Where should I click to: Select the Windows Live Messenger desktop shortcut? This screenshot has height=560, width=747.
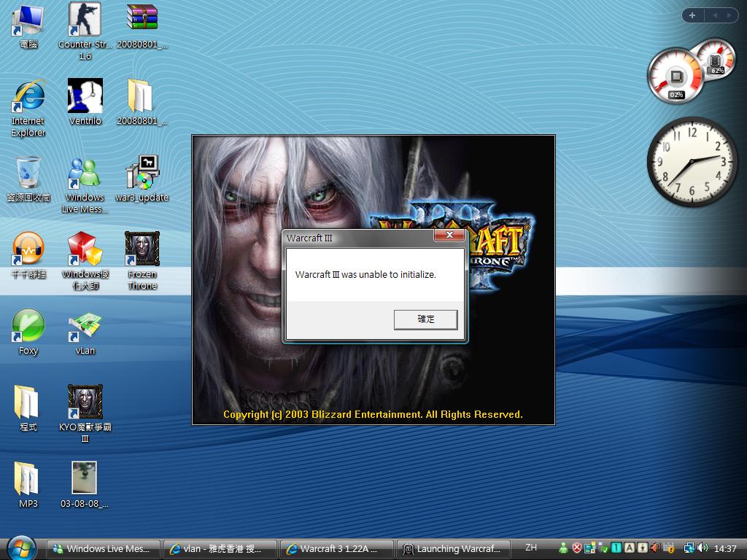[85, 174]
